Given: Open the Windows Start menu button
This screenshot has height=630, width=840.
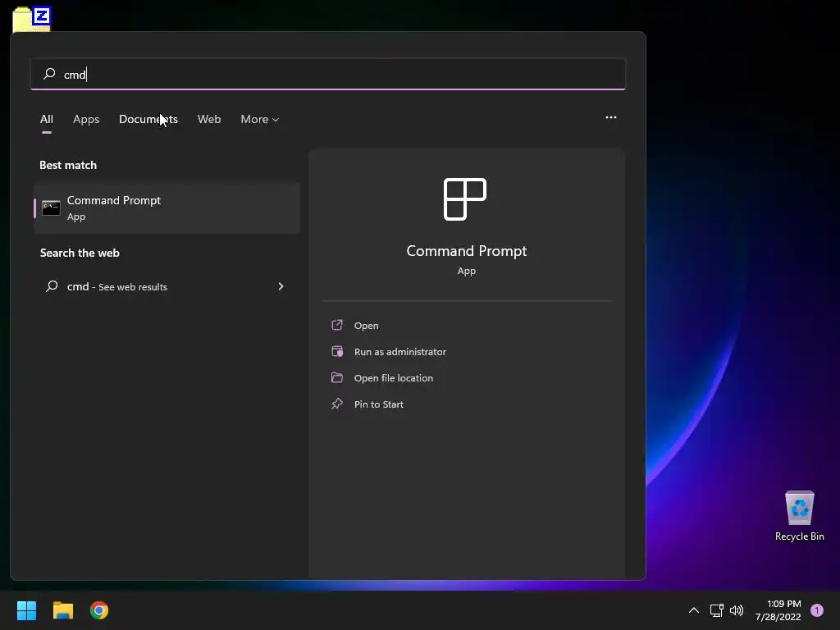Looking at the screenshot, I should (x=26, y=610).
